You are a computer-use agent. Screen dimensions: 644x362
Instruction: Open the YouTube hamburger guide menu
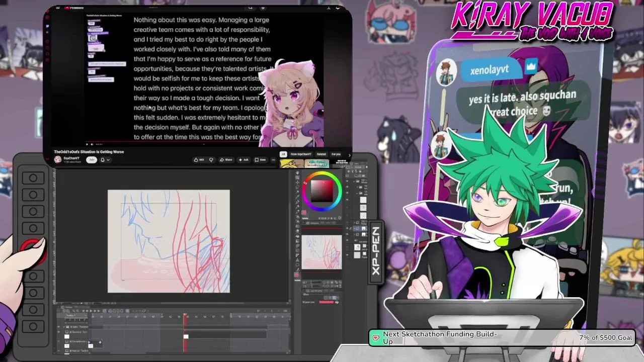(x=58, y=8)
